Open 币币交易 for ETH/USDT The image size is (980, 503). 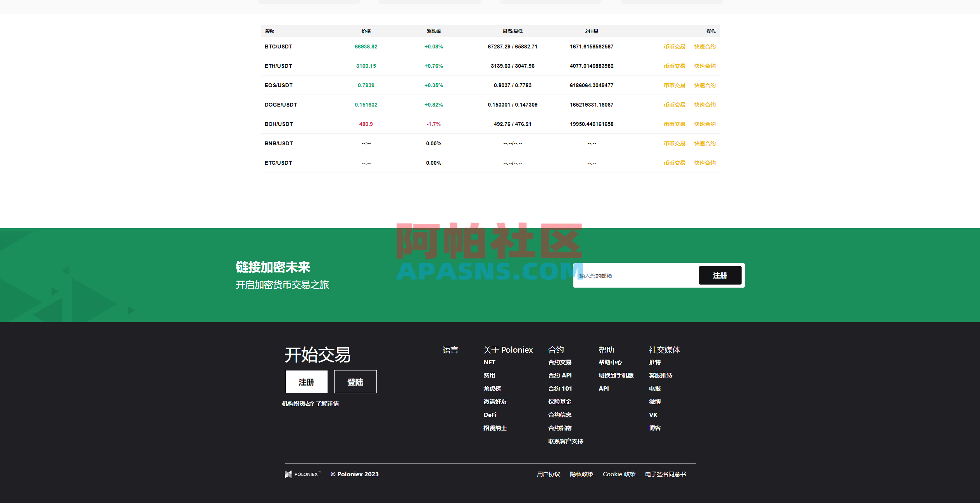coord(674,65)
